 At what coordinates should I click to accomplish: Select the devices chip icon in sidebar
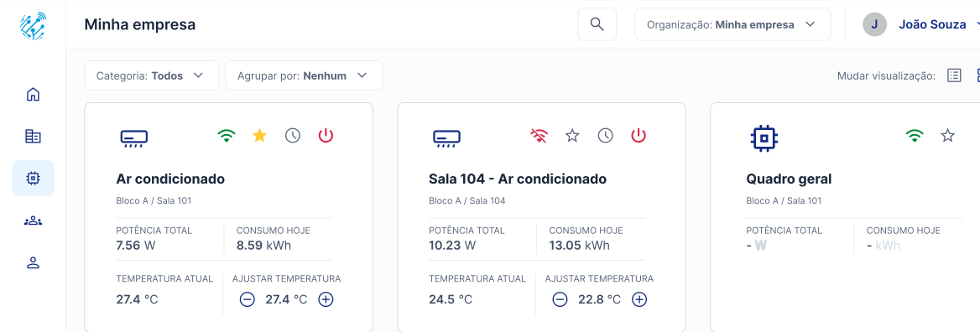coord(33,179)
